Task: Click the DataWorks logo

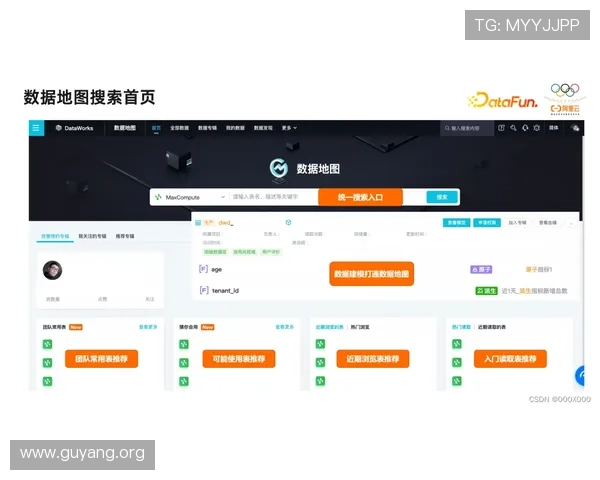Action: tap(75, 128)
